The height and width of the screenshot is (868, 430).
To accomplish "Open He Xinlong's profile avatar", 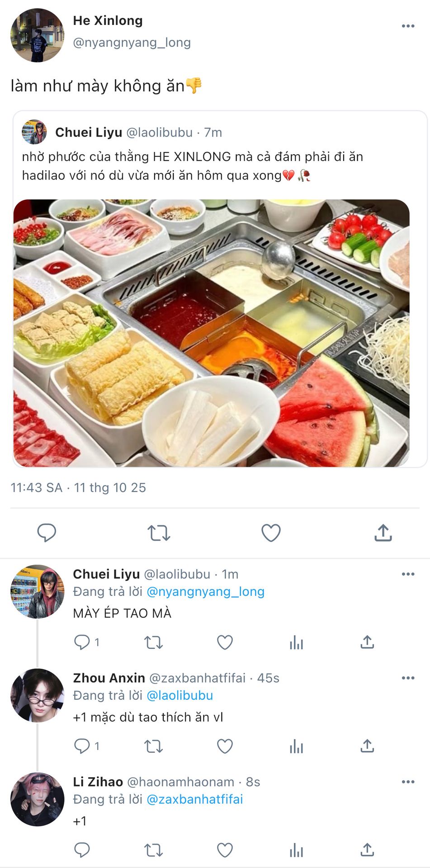I will coord(38,35).
